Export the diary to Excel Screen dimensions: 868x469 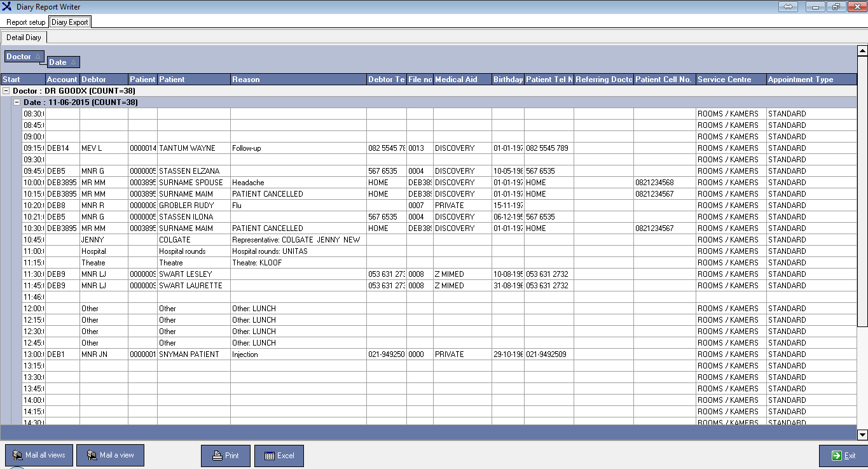(279, 456)
